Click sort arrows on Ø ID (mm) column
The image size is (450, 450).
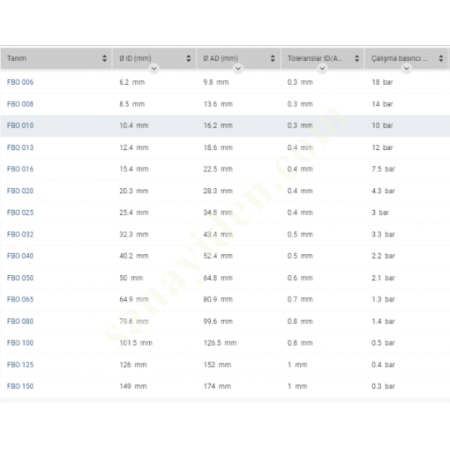pyautogui.click(x=188, y=58)
